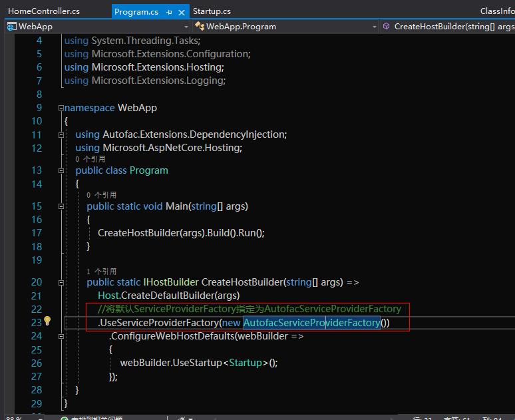Click the highlighted AutofacServiceProviderFactory text
The image size is (515, 420).
(311, 323)
